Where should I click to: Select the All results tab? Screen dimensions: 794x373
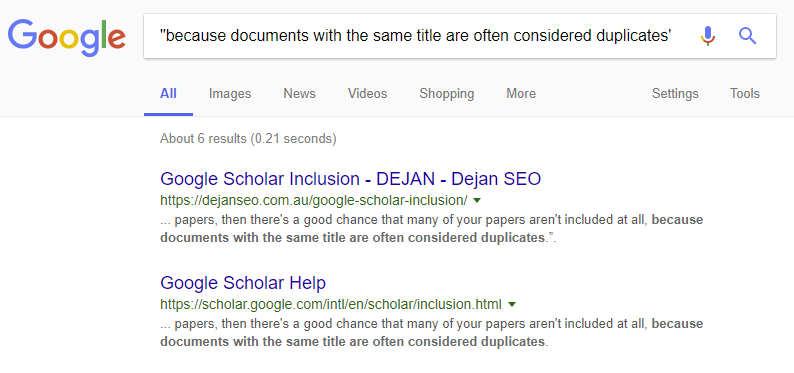click(168, 94)
